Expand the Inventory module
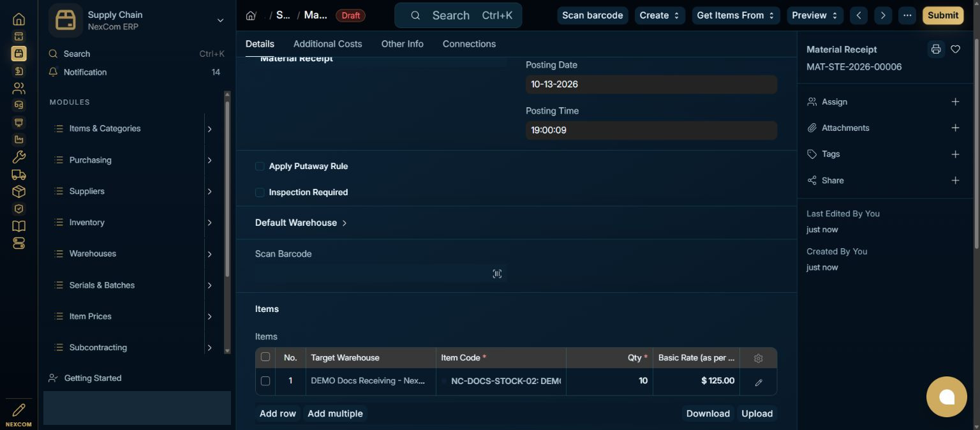 coord(209,223)
